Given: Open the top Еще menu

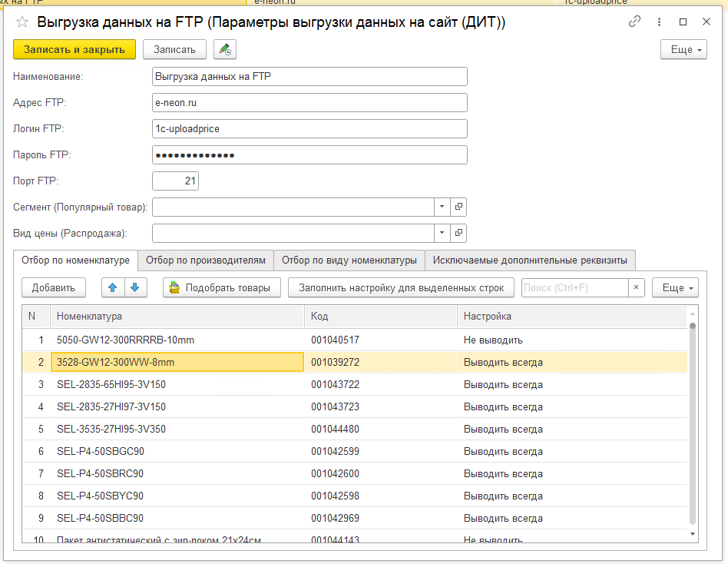Looking at the screenshot, I should click(683, 50).
